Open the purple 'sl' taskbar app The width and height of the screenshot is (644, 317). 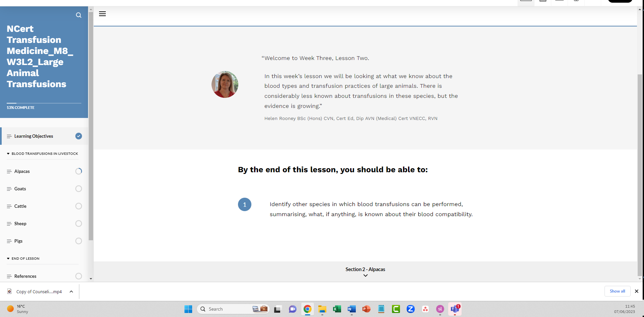tap(440, 309)
